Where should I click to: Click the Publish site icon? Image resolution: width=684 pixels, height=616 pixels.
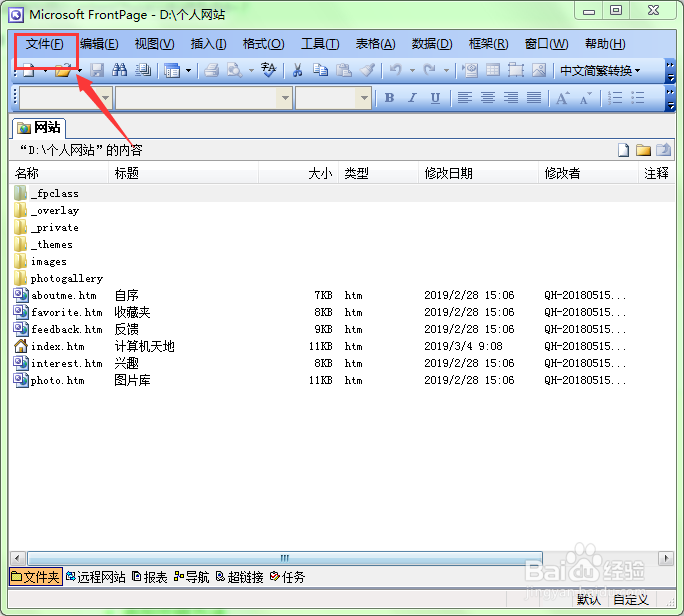(x=143, y=70)
